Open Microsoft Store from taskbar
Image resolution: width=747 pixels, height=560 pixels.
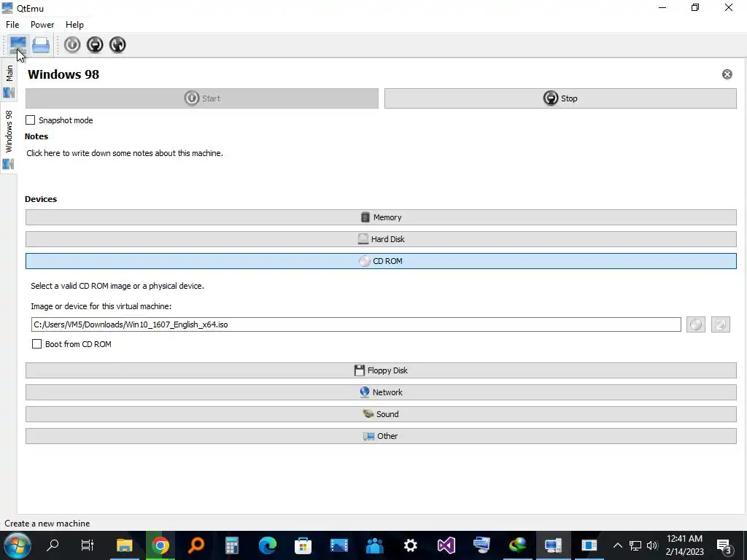[303, 545]
